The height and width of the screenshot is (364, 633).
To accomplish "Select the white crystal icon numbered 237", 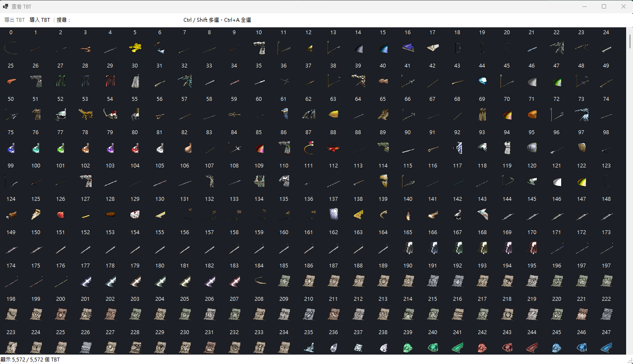I will point(358,347).
